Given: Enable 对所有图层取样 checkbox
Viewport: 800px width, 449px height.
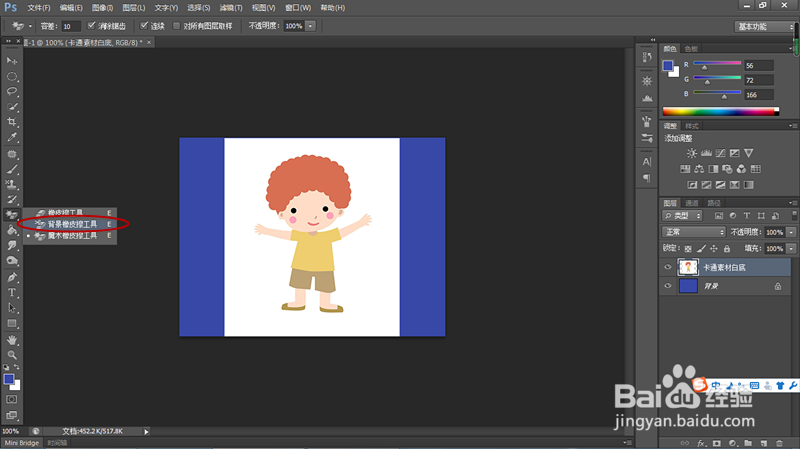Looking at the screenshot, I should [x=177, y=26].
